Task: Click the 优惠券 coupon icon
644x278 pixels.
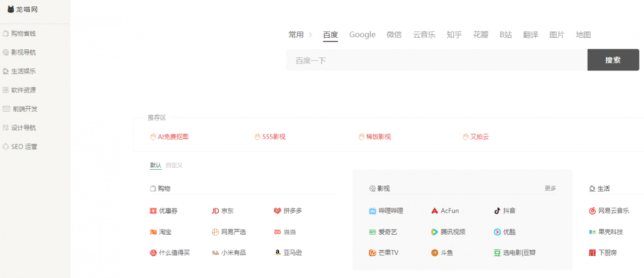Action: click(153, 211)
